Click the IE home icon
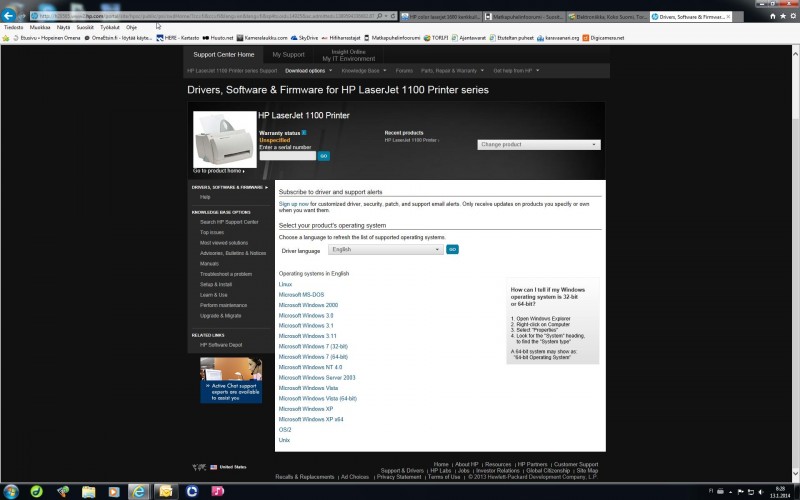The width and height of the screenshot is (800, 500). [x=772, y=16]
